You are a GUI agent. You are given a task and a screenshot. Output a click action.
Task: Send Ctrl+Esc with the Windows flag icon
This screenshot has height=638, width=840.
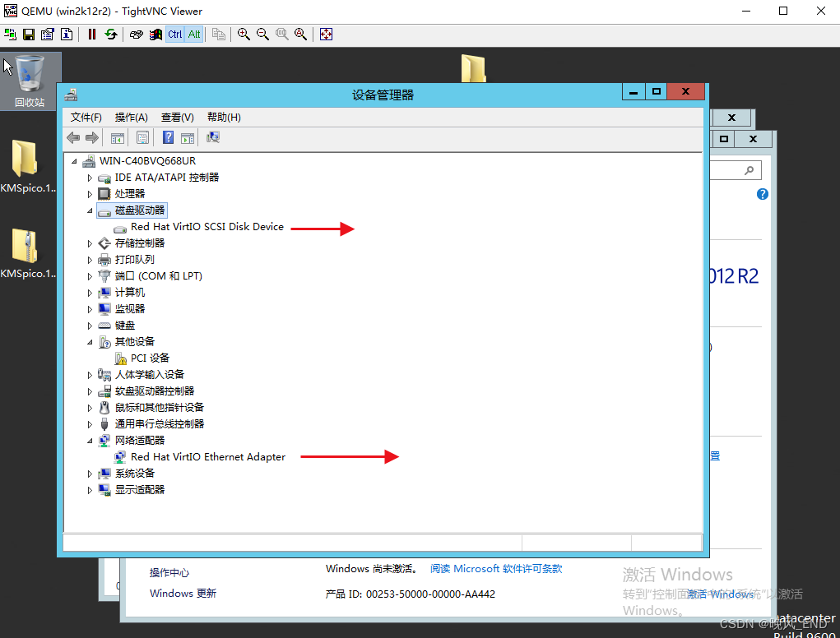pos(155,35)
